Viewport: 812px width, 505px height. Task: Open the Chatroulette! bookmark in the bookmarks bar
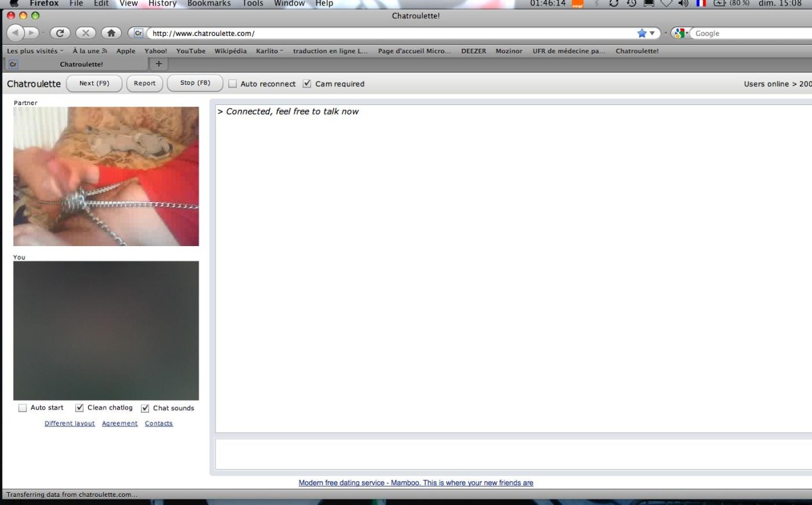637,51
